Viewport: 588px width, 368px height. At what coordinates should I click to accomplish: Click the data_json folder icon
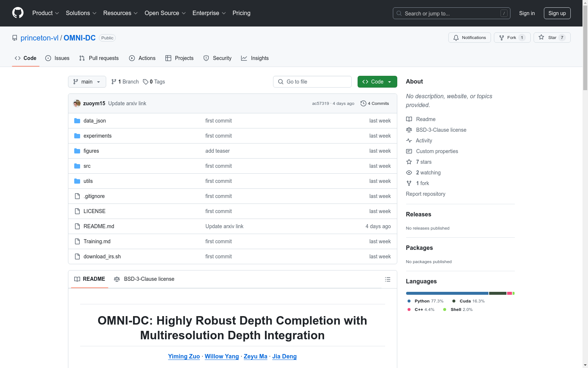click(x=77, y=121)
